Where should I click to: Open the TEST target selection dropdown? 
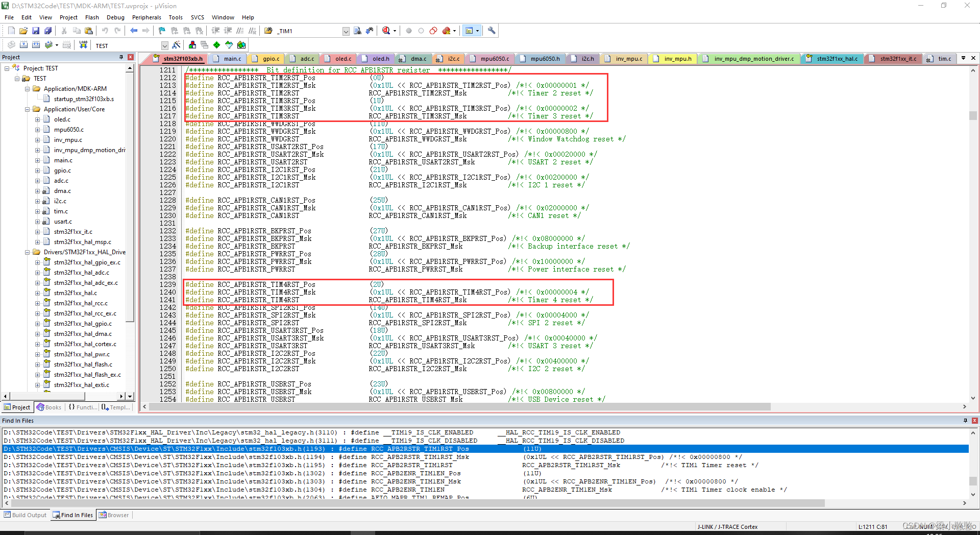pyautogui.click(x=164, y=45)
